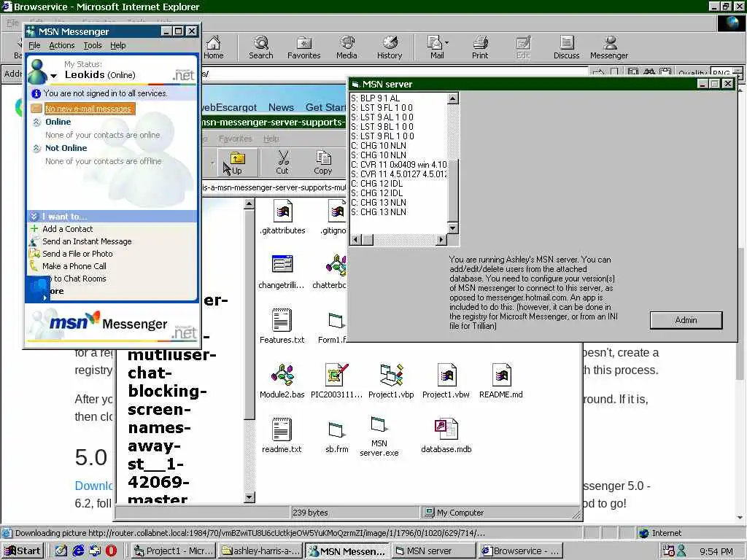Click the Cut button in Explorer toolbar
747x560 pixels.
(282, 163)
